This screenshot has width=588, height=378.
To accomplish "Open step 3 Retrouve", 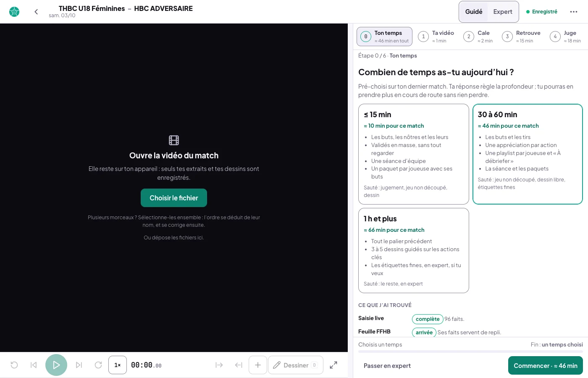I will (521, 37).
